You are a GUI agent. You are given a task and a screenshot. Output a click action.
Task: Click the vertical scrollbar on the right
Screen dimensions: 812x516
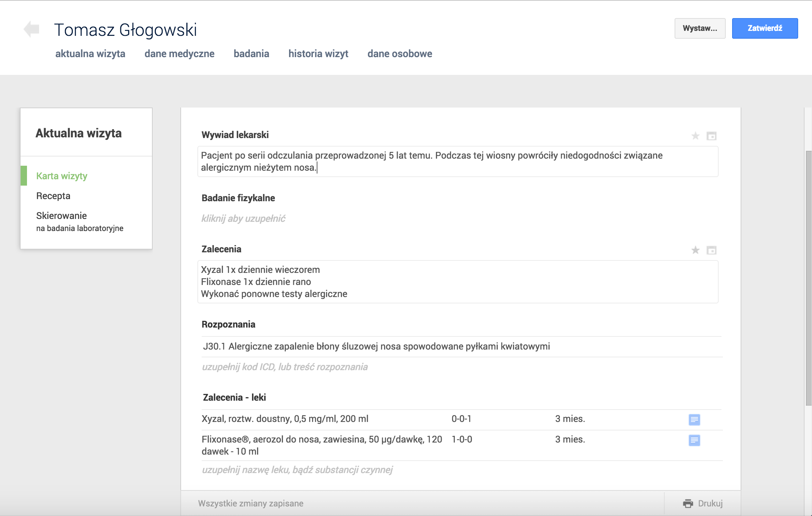(x=808, y=277)
